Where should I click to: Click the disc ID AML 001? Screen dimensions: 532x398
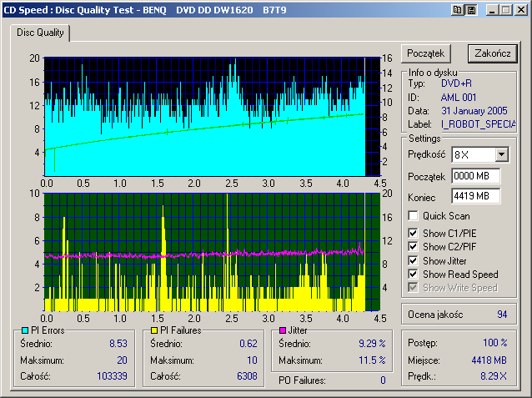point(459,98)
